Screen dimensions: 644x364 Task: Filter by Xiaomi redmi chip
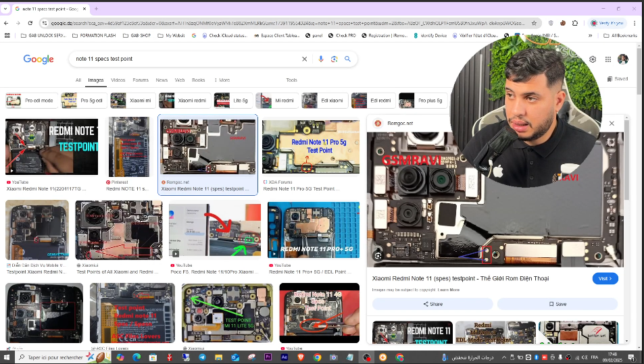point(185,101)
